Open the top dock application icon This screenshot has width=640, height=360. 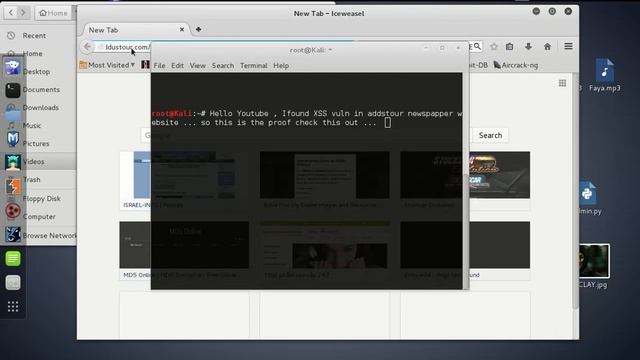coord(13,67)
